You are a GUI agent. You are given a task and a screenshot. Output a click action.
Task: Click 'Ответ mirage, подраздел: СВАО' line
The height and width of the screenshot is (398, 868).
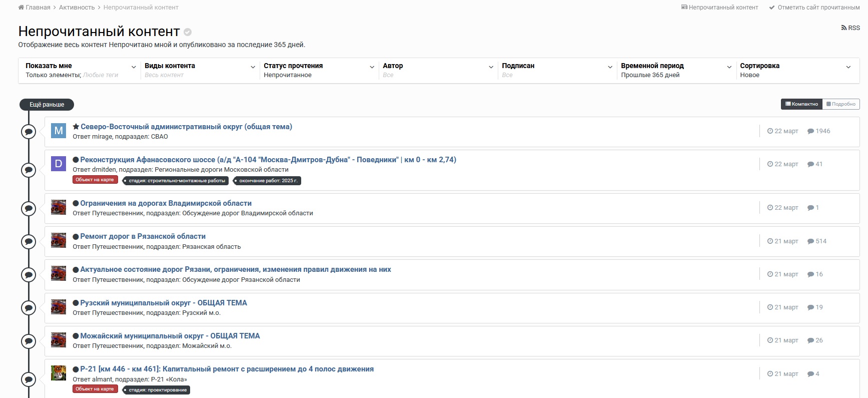(120, 137)
